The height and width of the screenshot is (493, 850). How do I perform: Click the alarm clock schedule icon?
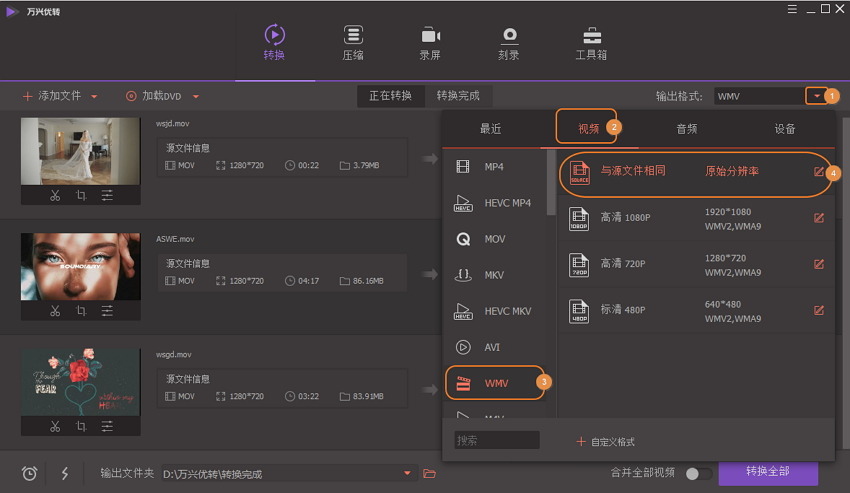(x=29, y=473)
